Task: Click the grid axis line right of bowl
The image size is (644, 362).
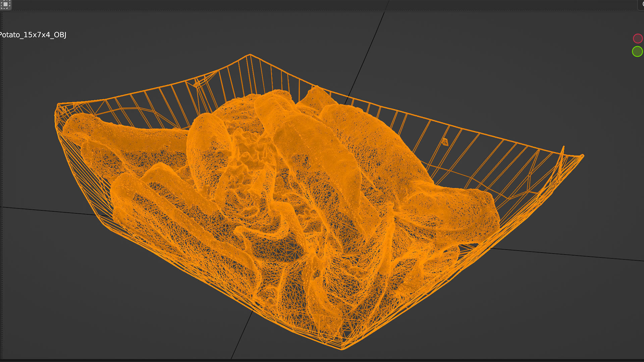Action: (570, 255)
